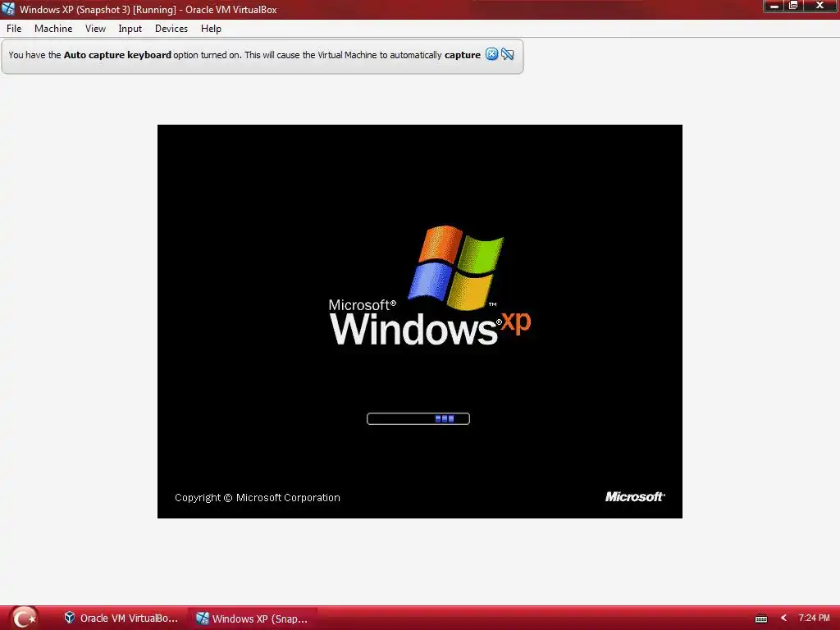Open the Help menu
Image resolution: width=840 pixels, height=630 pixels.
[211, 29]
